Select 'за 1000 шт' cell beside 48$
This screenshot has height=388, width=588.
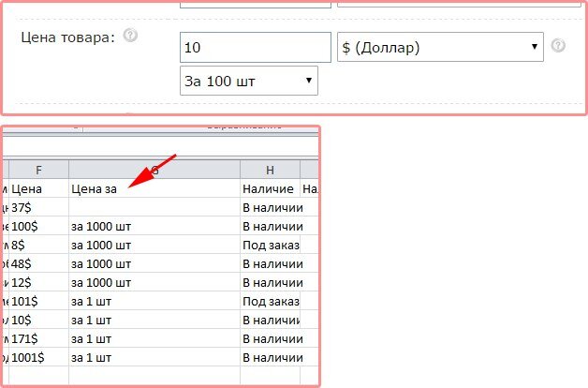tap(154, 263)
